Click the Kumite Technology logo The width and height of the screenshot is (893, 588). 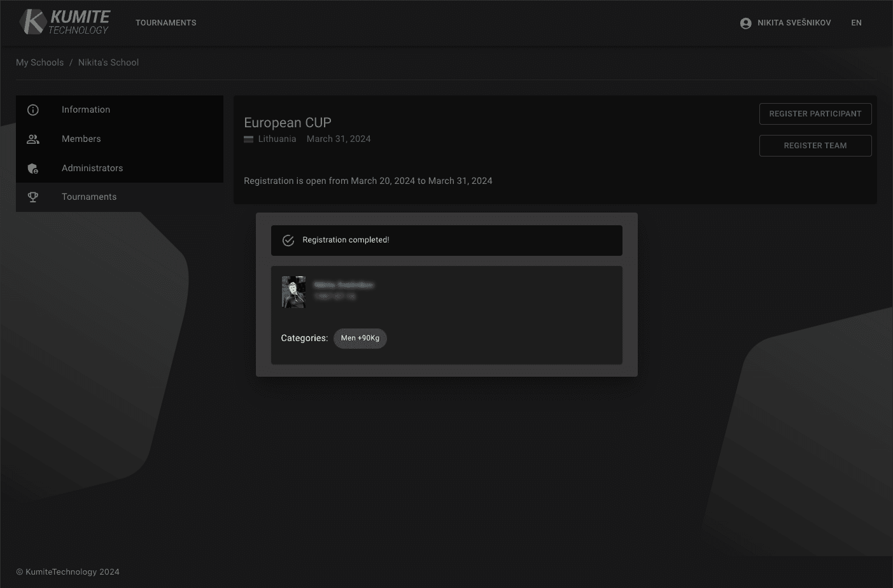64,22
